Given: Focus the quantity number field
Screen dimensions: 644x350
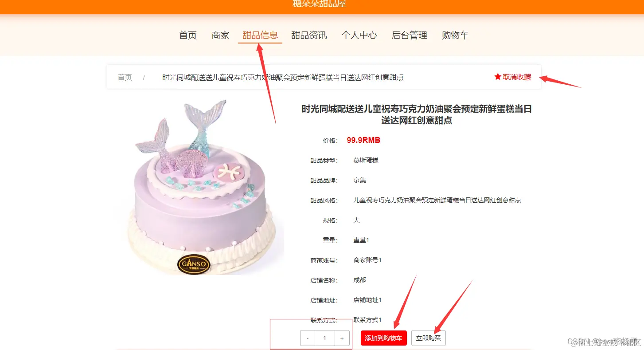Looking at the screenshot, I should tap(325, 338).
